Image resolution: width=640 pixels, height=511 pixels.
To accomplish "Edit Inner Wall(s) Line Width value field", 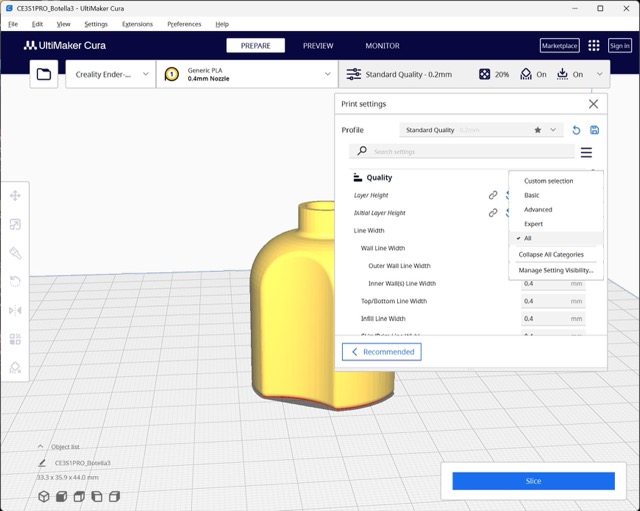I will [x=553, y=284].
